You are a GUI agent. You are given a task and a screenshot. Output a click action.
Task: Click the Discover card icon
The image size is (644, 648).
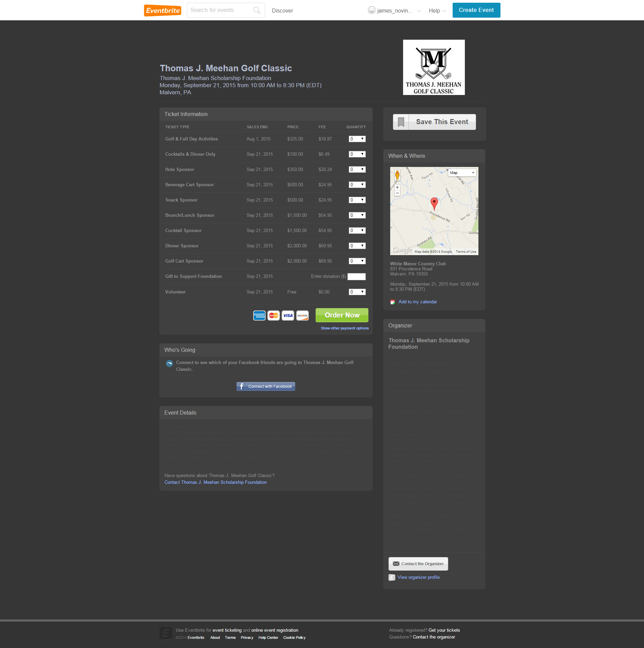point(302,316)
